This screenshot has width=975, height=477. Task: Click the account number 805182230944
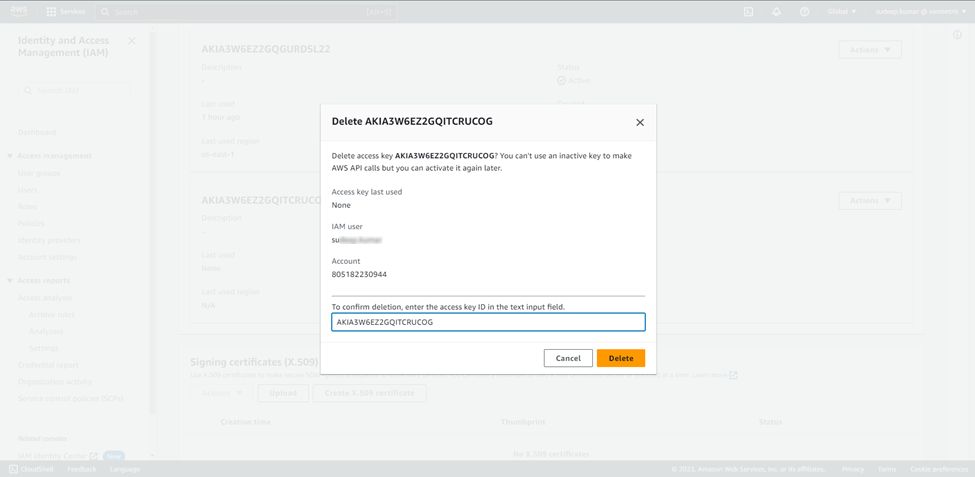tap(359, 274)
